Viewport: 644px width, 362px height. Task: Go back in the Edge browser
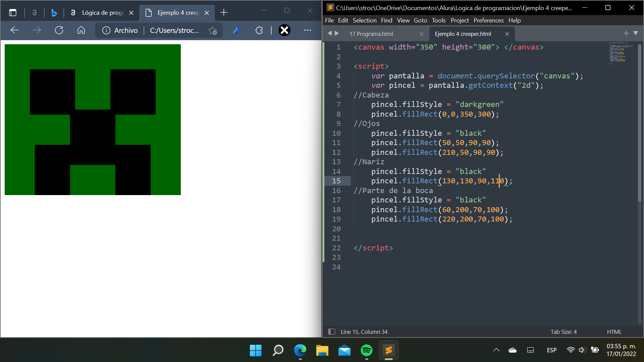[x=15, y=30]
